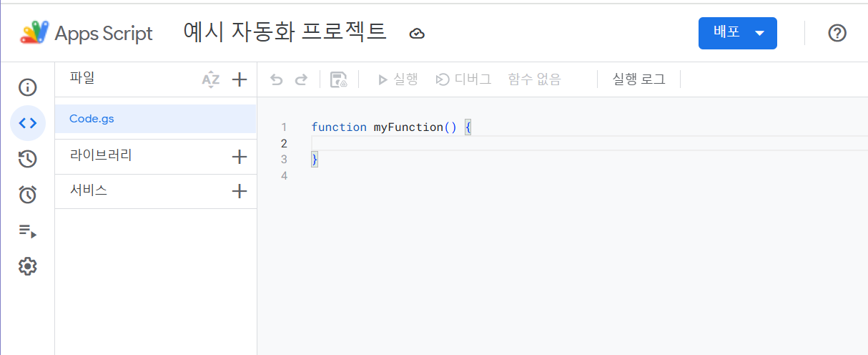Viewport: 868px width, 355px height.
Task: Open help via question mark icon
Action: [x=837, y=33]
